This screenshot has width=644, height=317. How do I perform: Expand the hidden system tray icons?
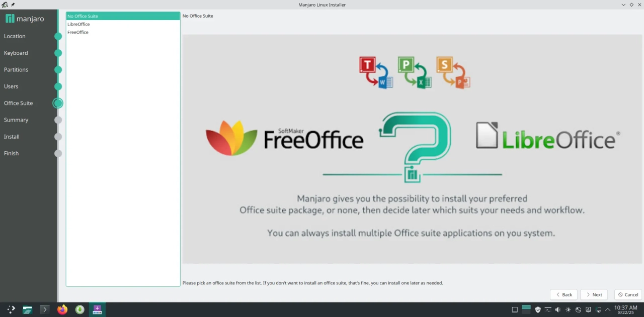tap(608, 309)
